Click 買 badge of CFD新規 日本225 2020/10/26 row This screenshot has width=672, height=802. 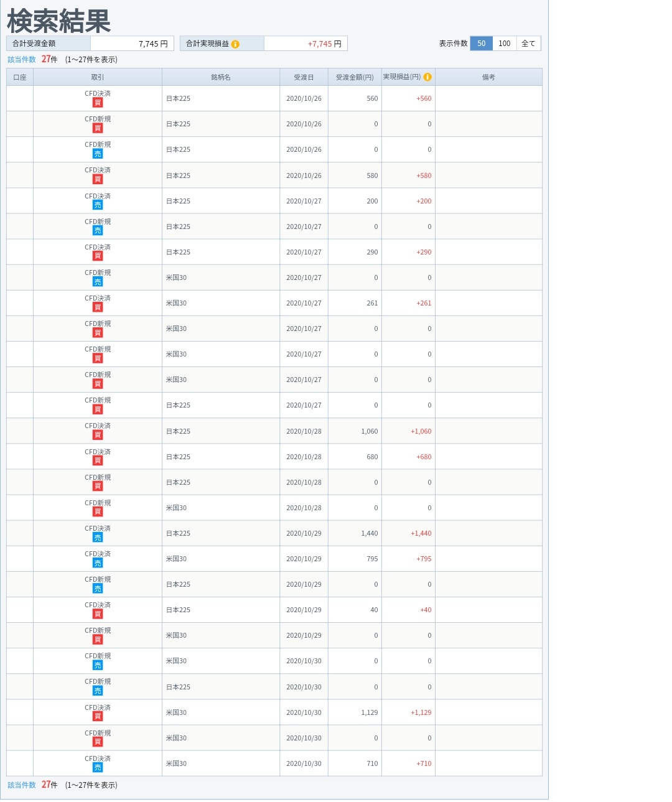(x=98, y=128)
